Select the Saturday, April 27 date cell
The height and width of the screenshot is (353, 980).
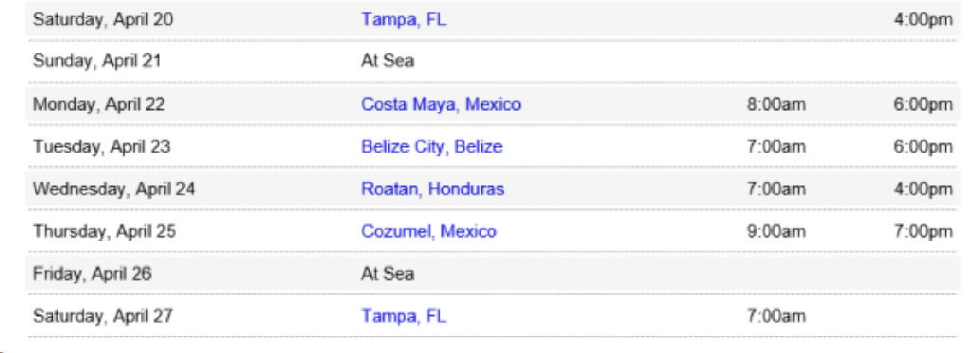point(103,316)
